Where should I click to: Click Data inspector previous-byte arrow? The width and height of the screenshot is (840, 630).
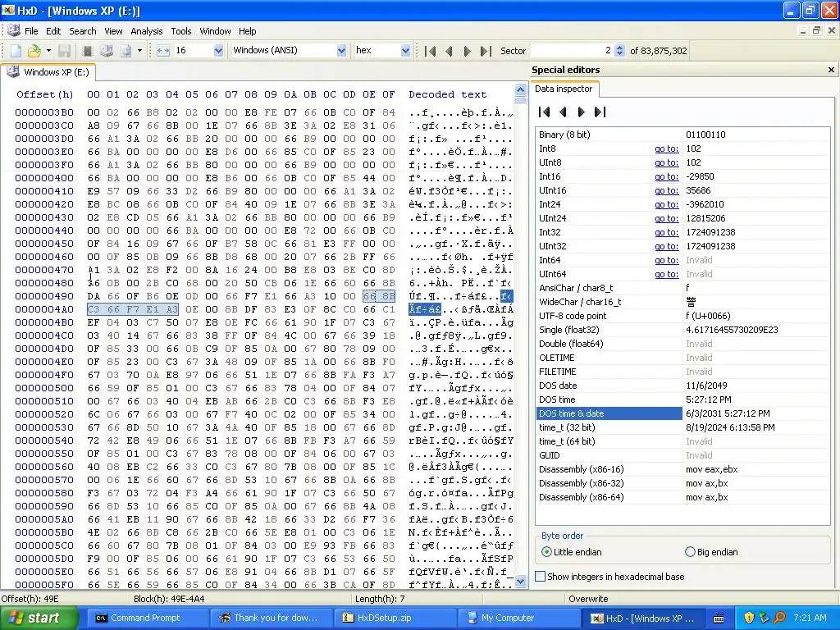pos(563,112)
